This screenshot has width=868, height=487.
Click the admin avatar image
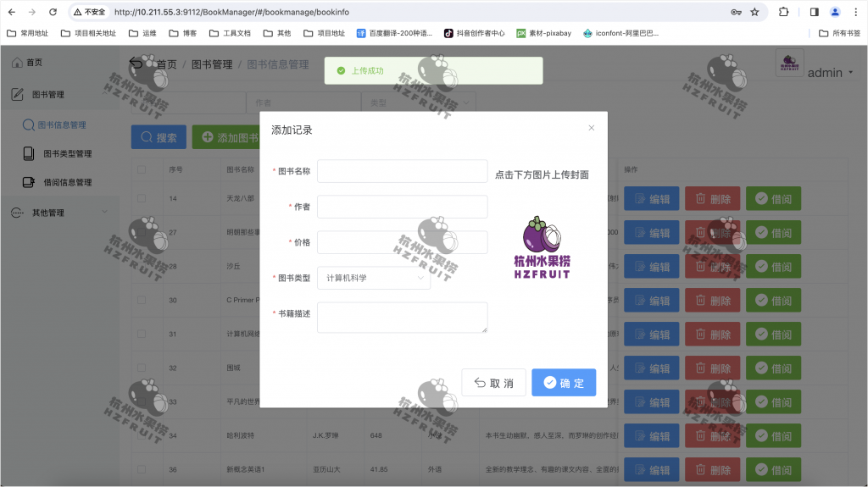tap(789, 63)
